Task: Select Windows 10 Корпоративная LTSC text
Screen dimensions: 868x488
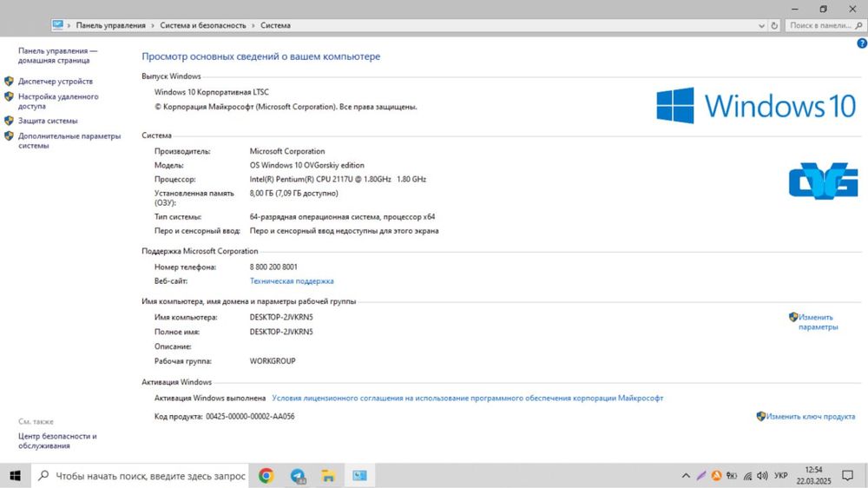Action: pyautogui.click(x=212, y=93)
